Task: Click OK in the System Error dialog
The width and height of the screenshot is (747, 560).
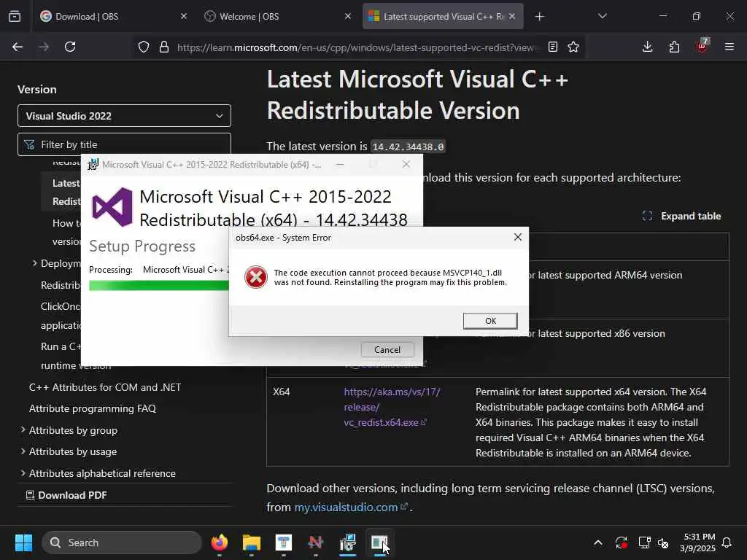Action: point(490,321)
